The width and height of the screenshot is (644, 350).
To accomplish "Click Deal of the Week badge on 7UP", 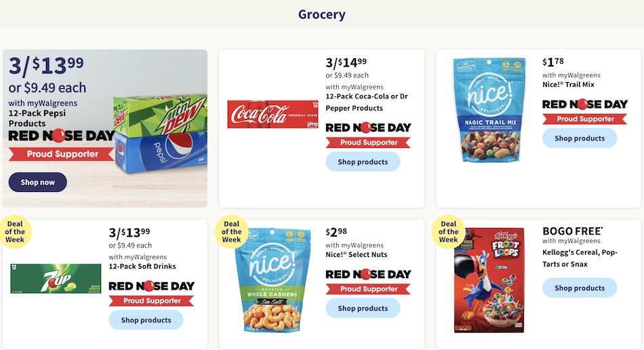I will click(15, 232).
